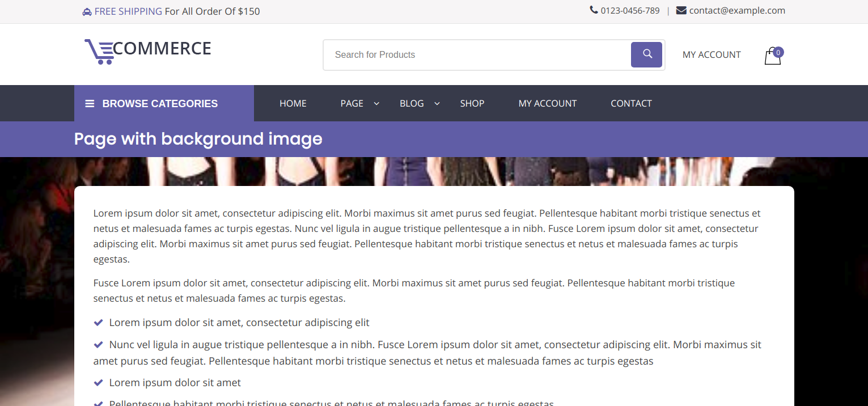
Task: Click the phone icon in top bar
Action: [594, 10]
